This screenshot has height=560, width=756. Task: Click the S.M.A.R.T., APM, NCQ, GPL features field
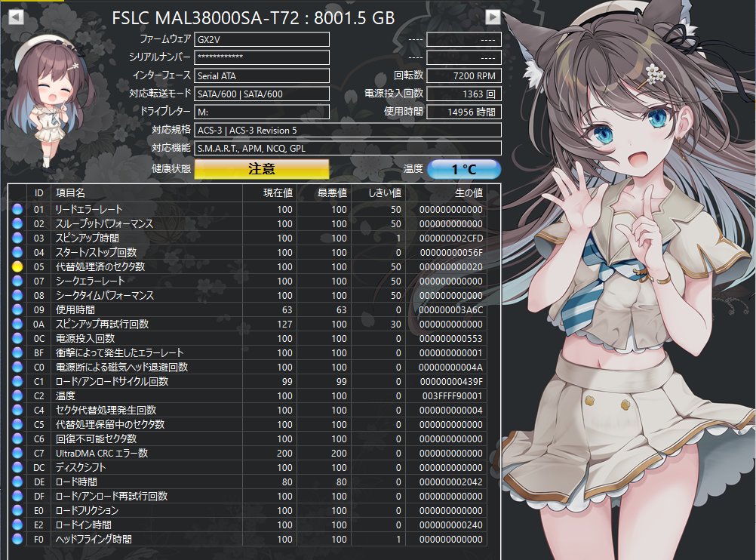pos(348,148)
